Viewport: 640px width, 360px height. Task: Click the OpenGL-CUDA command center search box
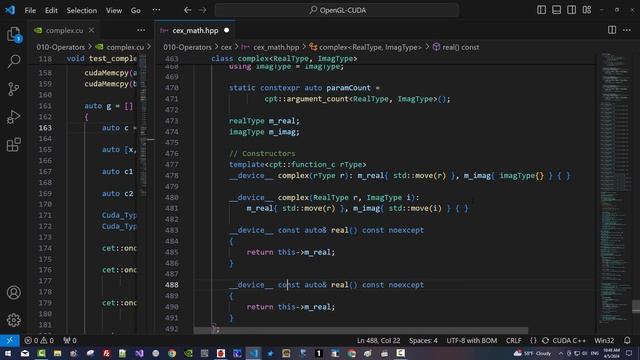pos(337,10)
